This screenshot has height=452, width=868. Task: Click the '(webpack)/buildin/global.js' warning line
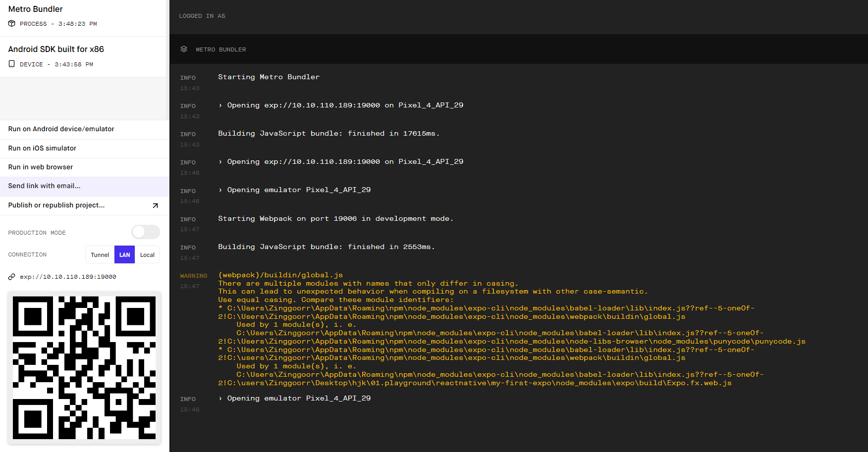281,275
